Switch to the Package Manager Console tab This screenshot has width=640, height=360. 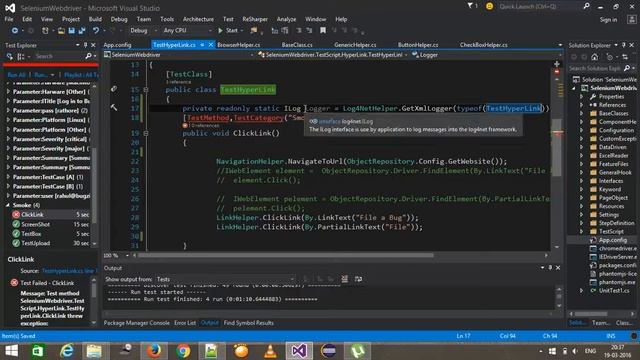136,323
